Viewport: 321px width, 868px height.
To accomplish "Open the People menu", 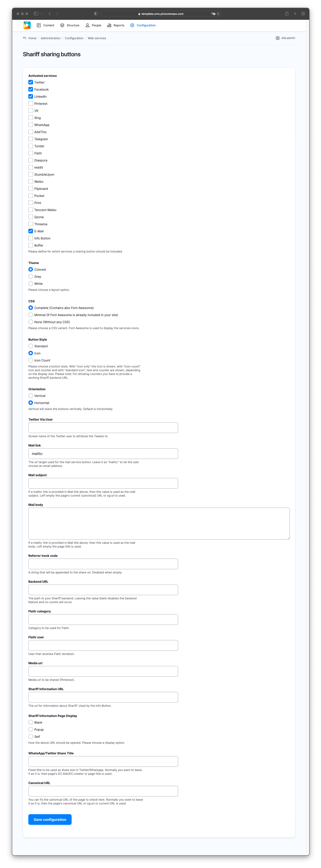I will (93, 25).
